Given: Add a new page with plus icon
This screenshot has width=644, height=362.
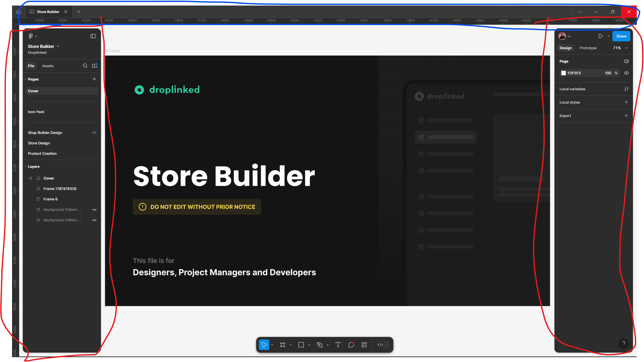Looking at the screenshot, I should [94, 79].
